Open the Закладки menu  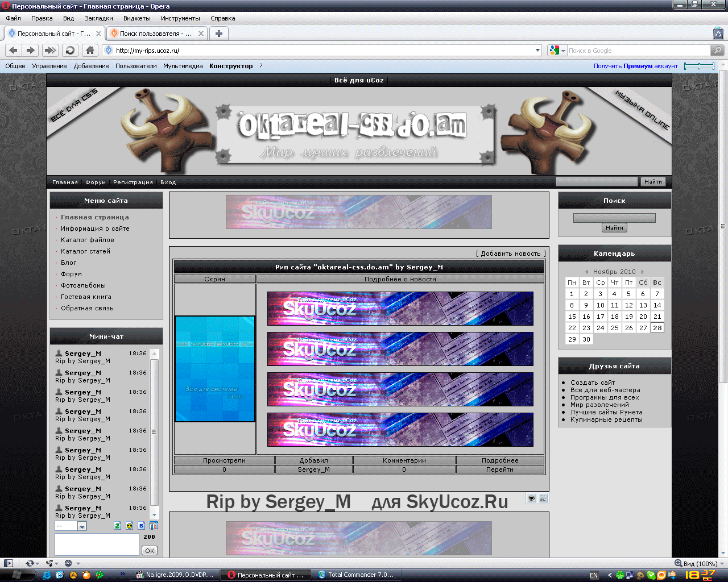coord(99,18)
